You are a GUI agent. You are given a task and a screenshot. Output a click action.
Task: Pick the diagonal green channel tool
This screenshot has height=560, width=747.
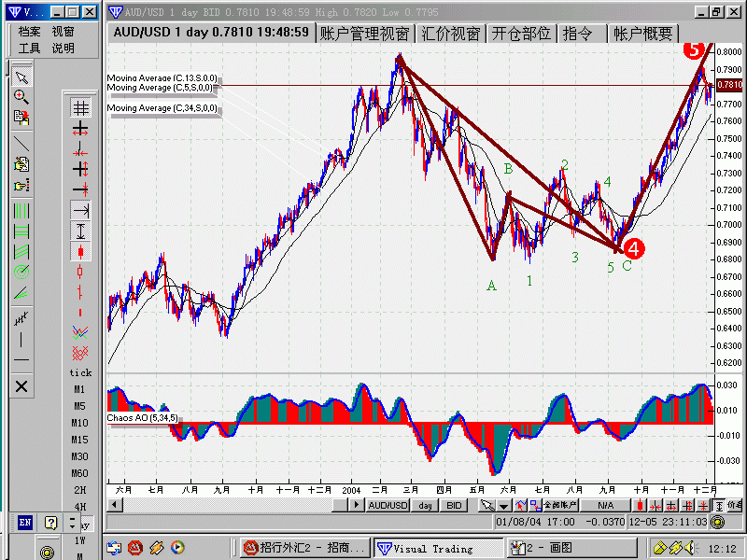click(21, 252)
